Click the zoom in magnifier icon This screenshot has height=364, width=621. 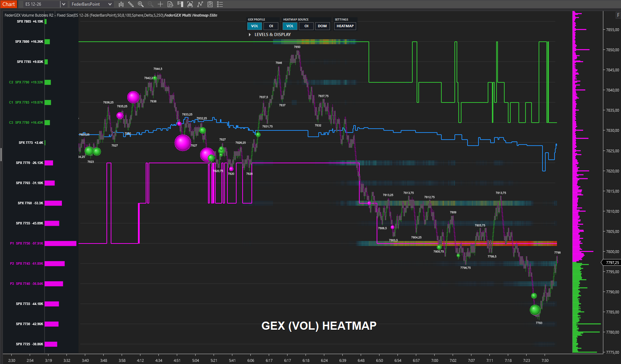tap(141, 4)
